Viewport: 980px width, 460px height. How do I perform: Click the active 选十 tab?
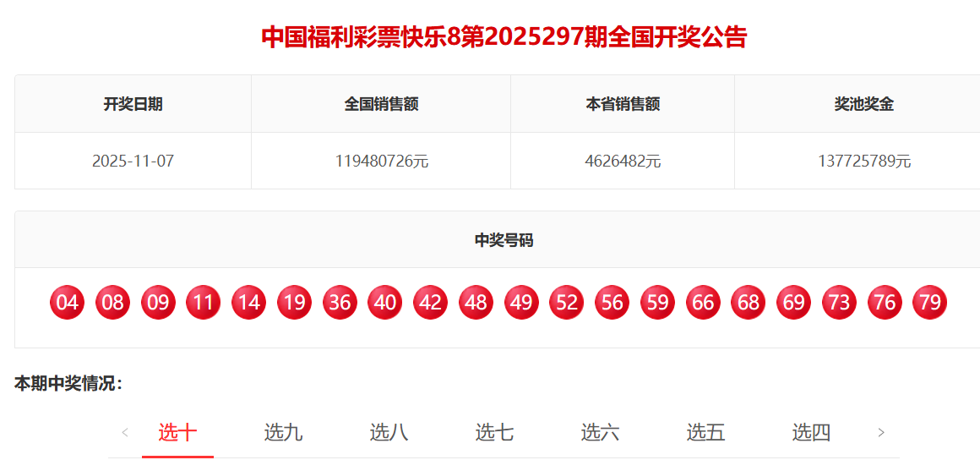177,433
